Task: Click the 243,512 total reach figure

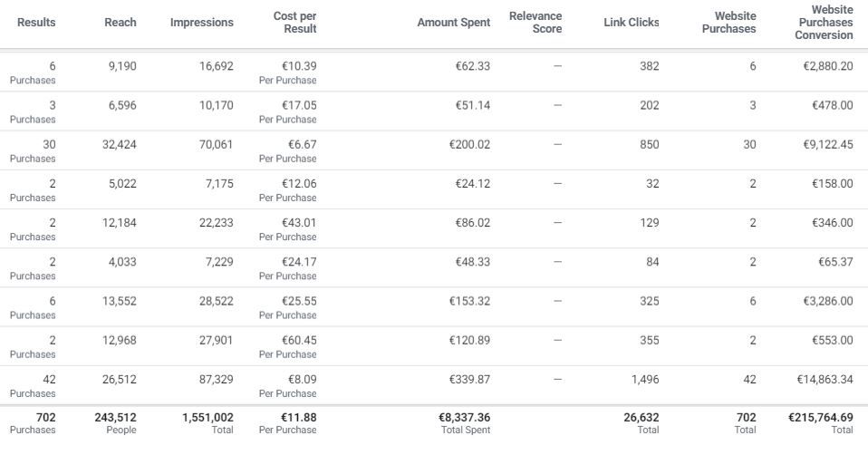Action: point(115,418)
